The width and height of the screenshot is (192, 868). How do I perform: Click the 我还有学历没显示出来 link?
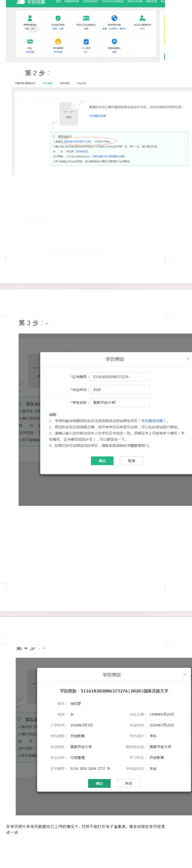[77, 142]
